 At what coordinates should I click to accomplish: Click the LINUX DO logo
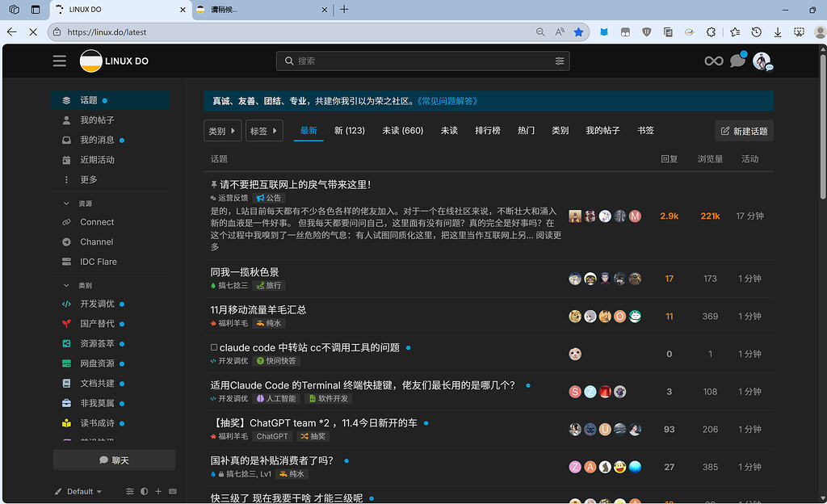[115, 61]
